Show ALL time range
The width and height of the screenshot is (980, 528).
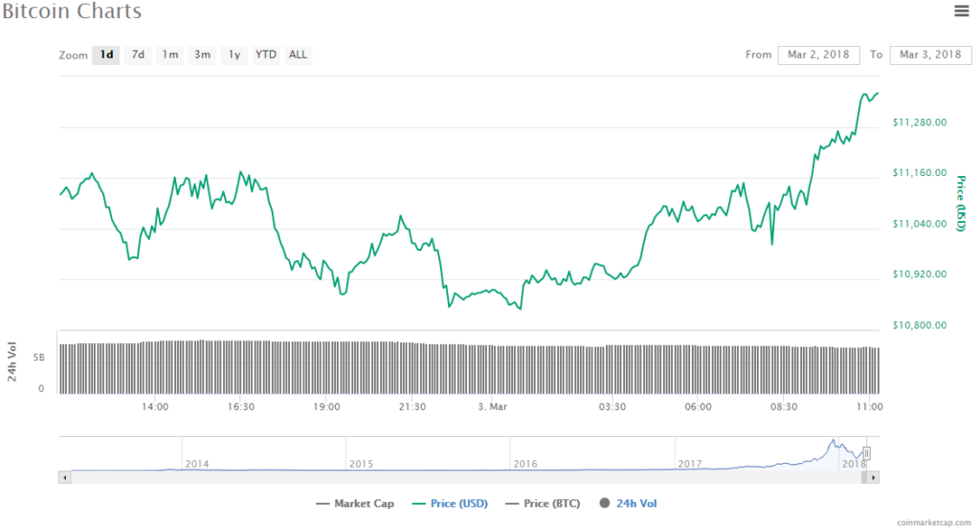tap(299, 55)
